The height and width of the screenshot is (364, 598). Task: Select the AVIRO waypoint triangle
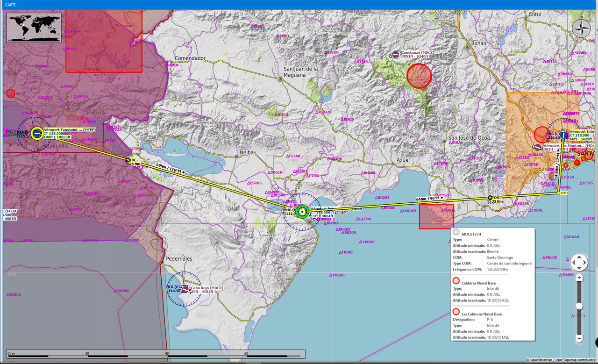point(326,52)
